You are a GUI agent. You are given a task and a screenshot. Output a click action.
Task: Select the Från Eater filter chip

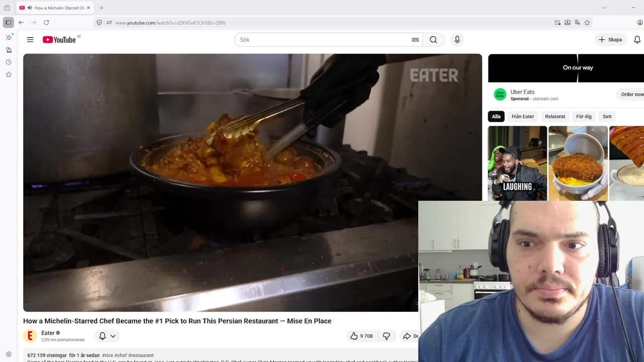523,116
